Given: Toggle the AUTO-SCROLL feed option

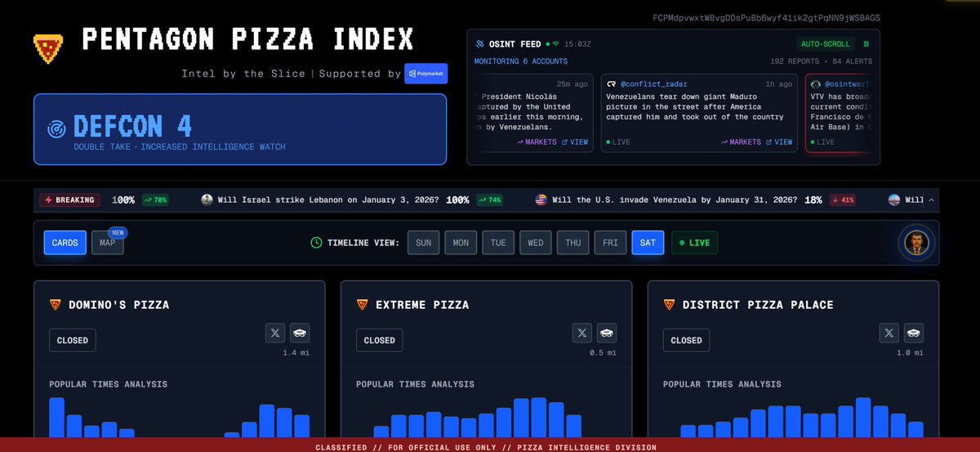Looking at the screenshot, I should click(825, 44).
